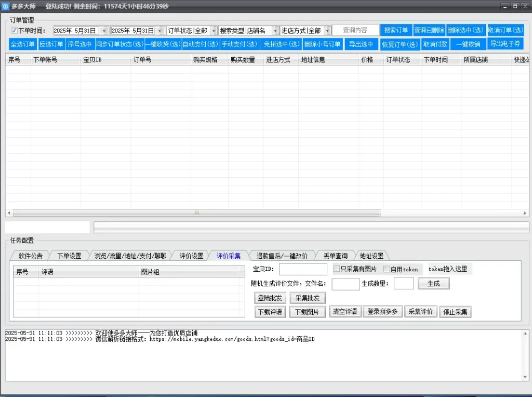Expand the 进店方式 dropdown
The width and height of the screenshot is (532, 397).
pyautogui.click(x=327, y=31)
